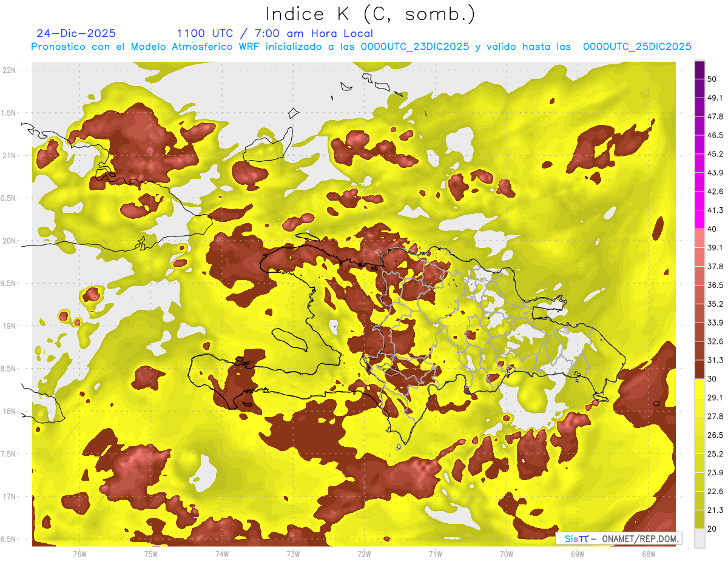Pick the brown swatch between 30 and 31.3
The height and width of the screenshot is (562, 728).
coord(699,369)
